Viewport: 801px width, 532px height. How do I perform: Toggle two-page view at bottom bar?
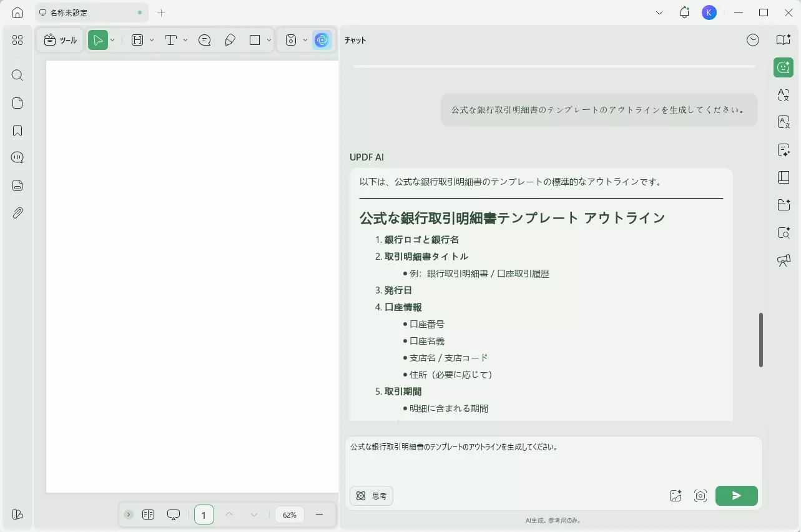148,515
